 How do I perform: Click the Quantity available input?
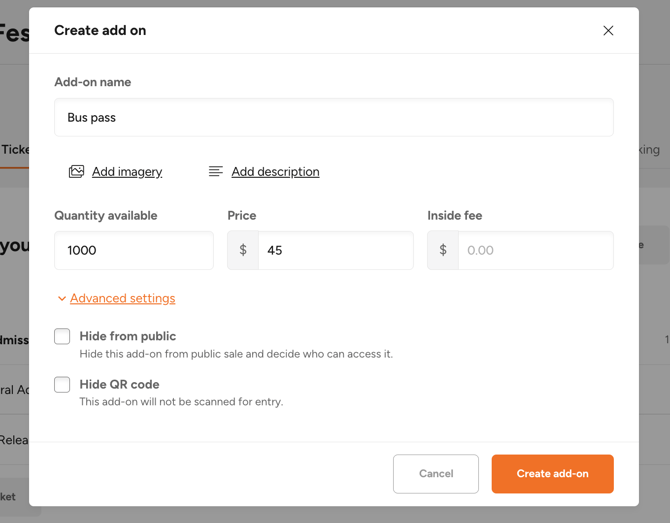[134, 250]
